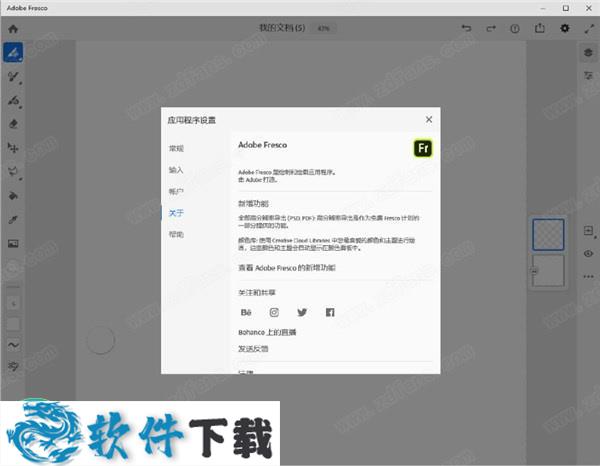Open the Behance icon link
The height and width of the screenshot is (466, 600).
click(246, 312)
